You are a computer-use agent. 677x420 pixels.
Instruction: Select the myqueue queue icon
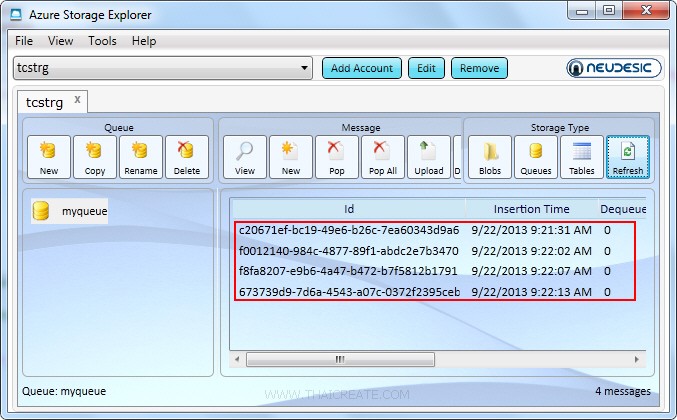pos(41,211)
